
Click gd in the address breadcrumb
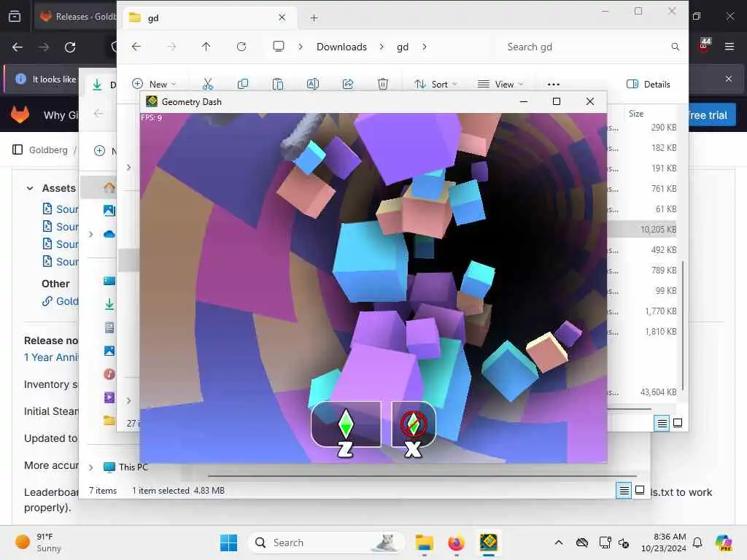tap(403, 47)
